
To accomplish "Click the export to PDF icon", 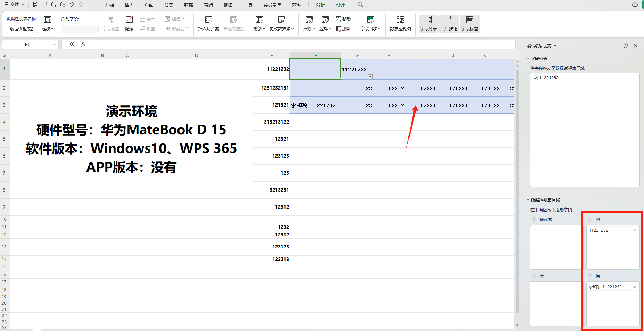I will click(x=44, y=5).
